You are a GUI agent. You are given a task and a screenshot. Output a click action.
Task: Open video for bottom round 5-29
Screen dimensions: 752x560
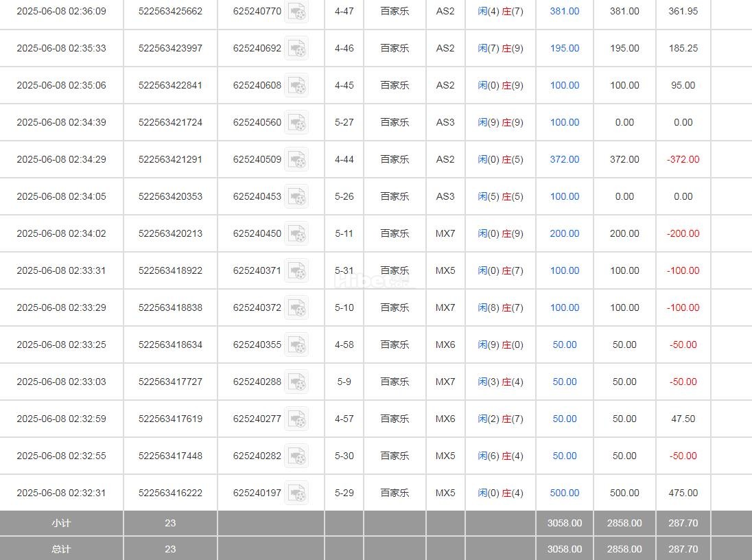point(296,493)
